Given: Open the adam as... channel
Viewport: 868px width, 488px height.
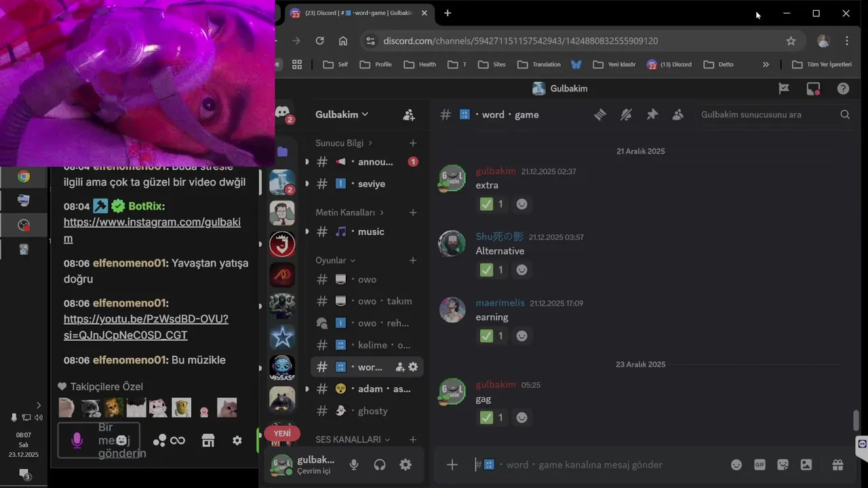Looking at the screenshot, I should [367, 389].
